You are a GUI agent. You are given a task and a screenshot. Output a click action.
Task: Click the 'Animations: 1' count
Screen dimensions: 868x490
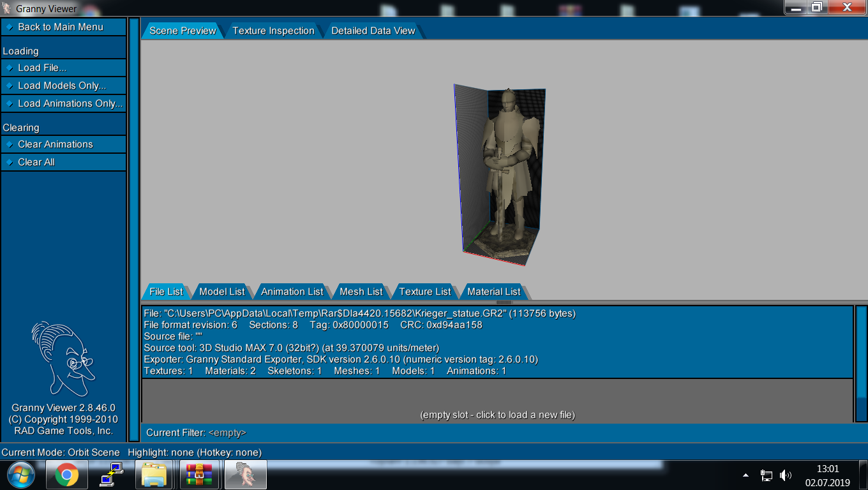(x=476, y=371)
